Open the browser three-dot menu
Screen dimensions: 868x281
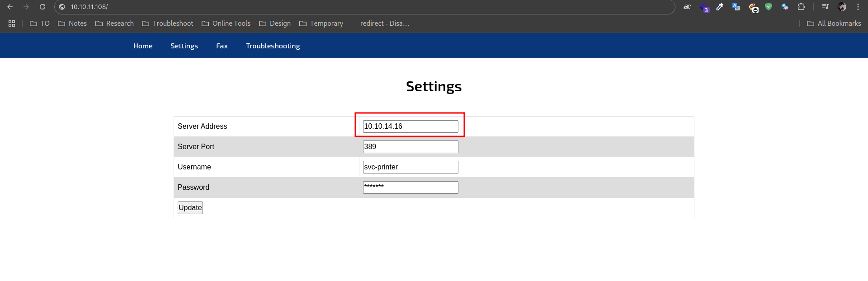(x=858, y=7)
